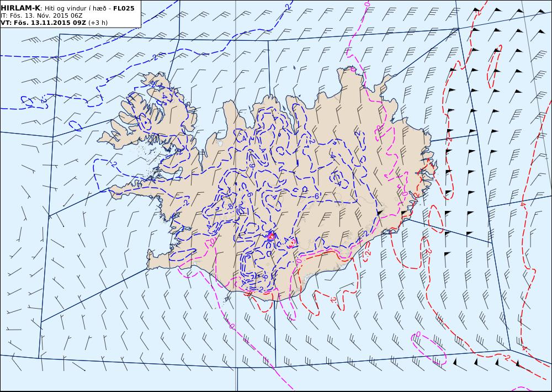The height and width of the screenshot is (392, 552).
Task: Click the 'VT: Fös. 13.11.2015 09Z' valid time
Action: [43, 23]
